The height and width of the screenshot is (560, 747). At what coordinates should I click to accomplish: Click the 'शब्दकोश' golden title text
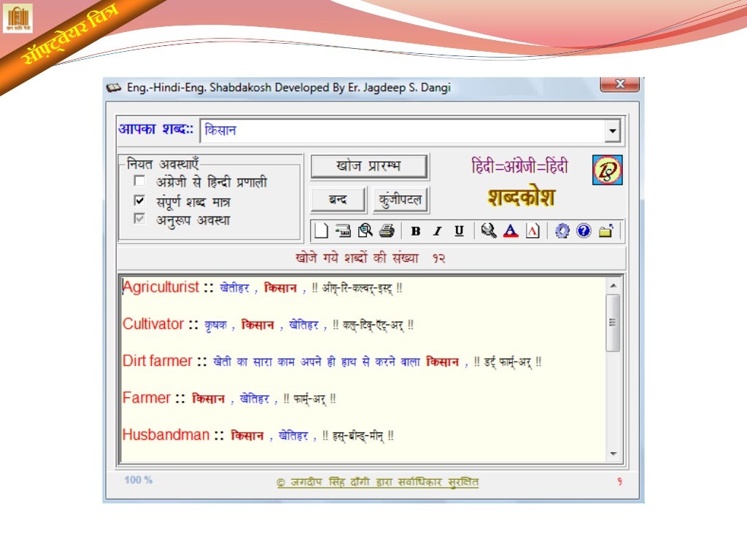point(521,197)
